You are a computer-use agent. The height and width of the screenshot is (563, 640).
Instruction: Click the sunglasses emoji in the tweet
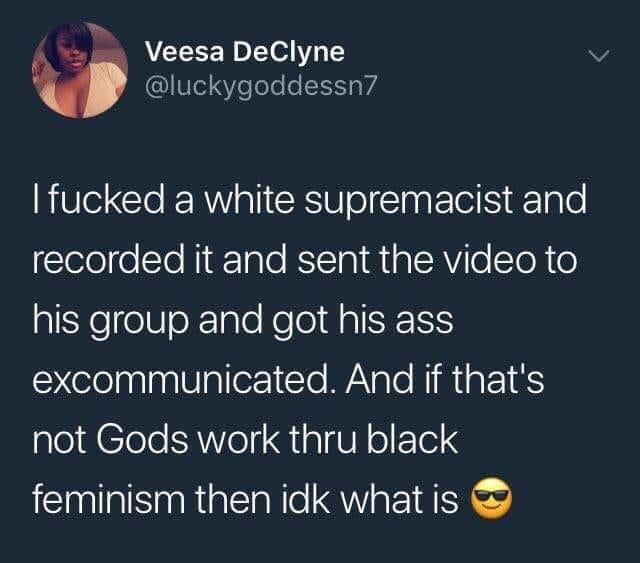491,498
